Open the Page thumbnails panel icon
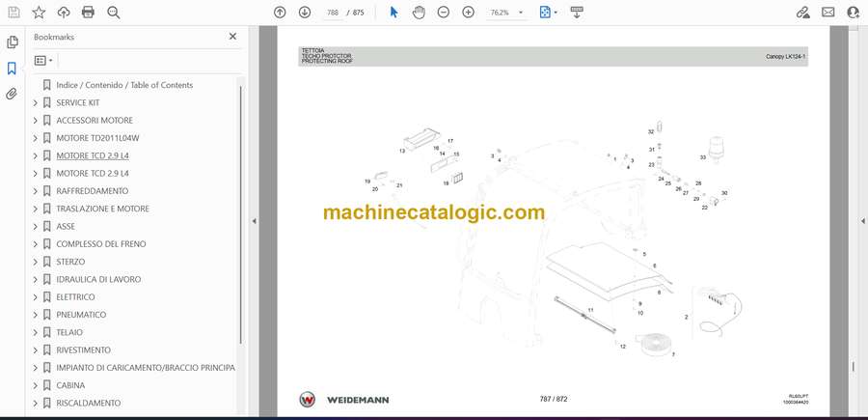The height and width of the screenshot is (420, 868). 13,42
